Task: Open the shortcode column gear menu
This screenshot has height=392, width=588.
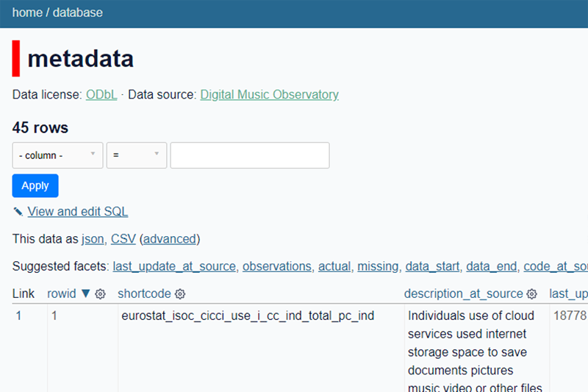Action: pyautogui.click(x=180, y=294)
